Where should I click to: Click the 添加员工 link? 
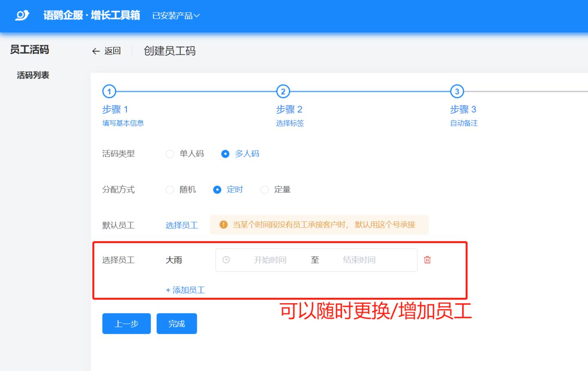click(x=185, y=290)
